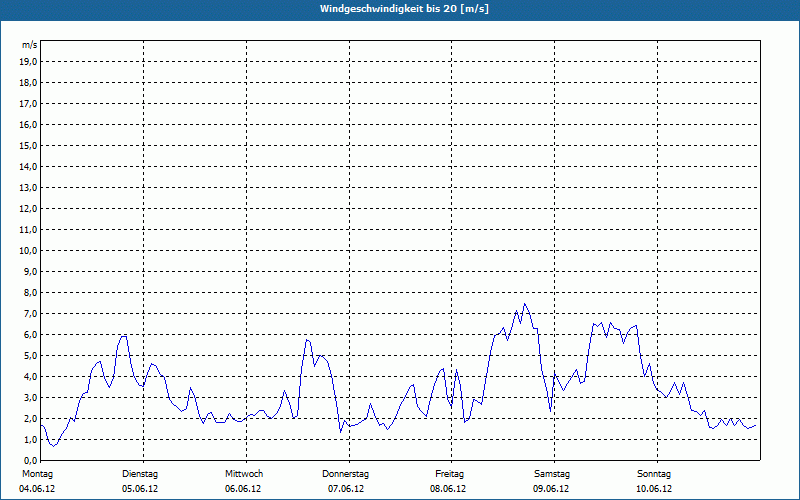This screenshot has width=800, height=500.
Task: Select the 3,0 axis label
Action: click(30, 397)
